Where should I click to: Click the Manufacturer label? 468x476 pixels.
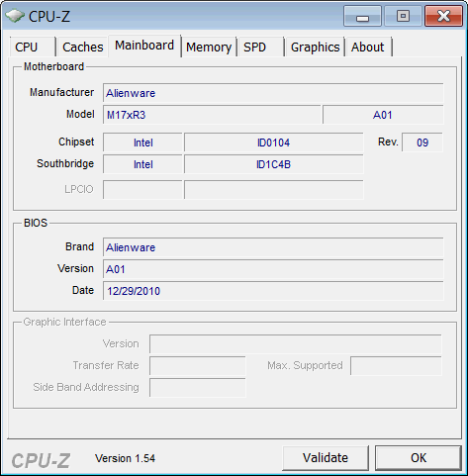tap(61, 92)
